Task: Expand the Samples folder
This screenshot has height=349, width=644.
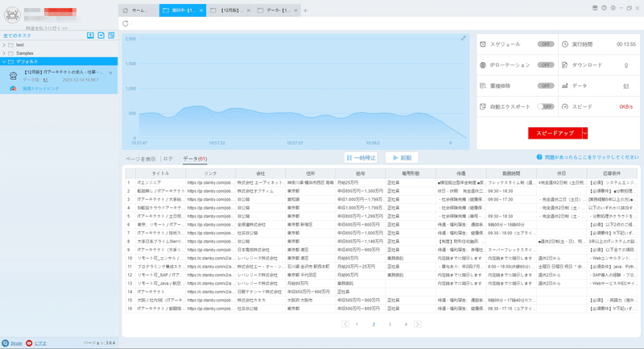Action: tap(4, 53)
